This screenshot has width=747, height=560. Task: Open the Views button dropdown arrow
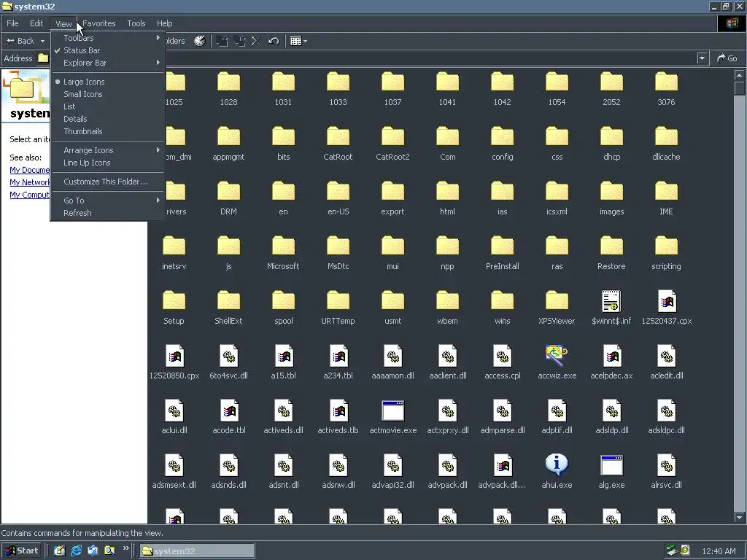pyautogui.click(x=305, y=41)
